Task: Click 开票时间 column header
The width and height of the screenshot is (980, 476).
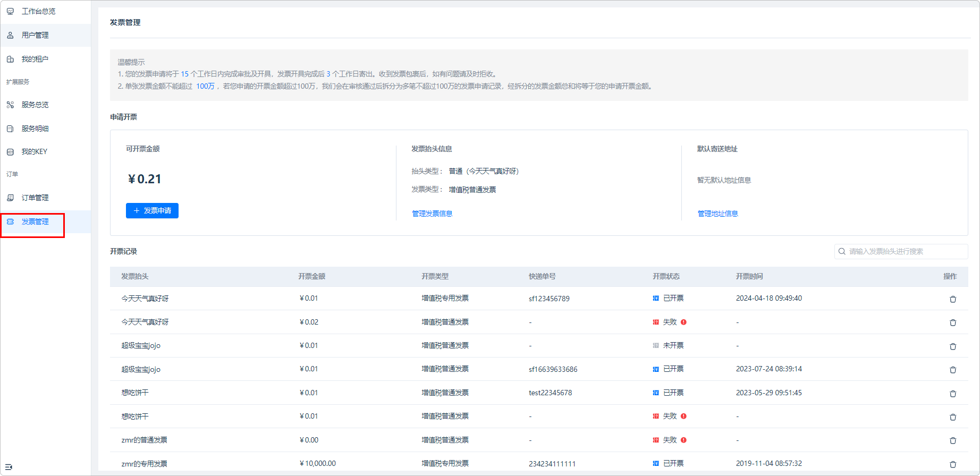Action: click(750, 276)
